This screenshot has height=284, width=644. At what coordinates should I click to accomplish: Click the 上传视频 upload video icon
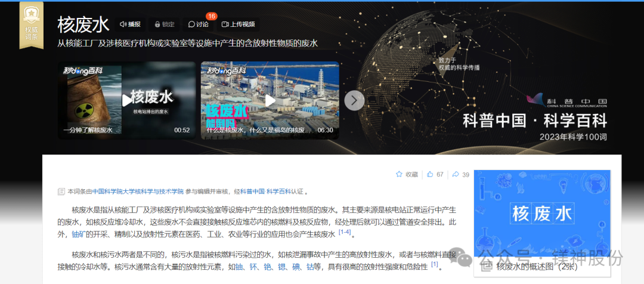(225, 24)
